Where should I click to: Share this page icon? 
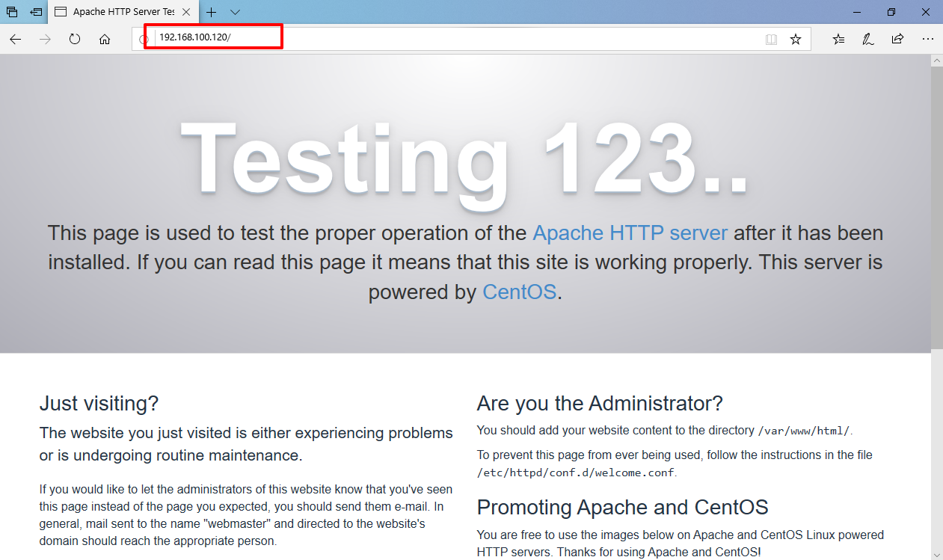coord(897,40)
